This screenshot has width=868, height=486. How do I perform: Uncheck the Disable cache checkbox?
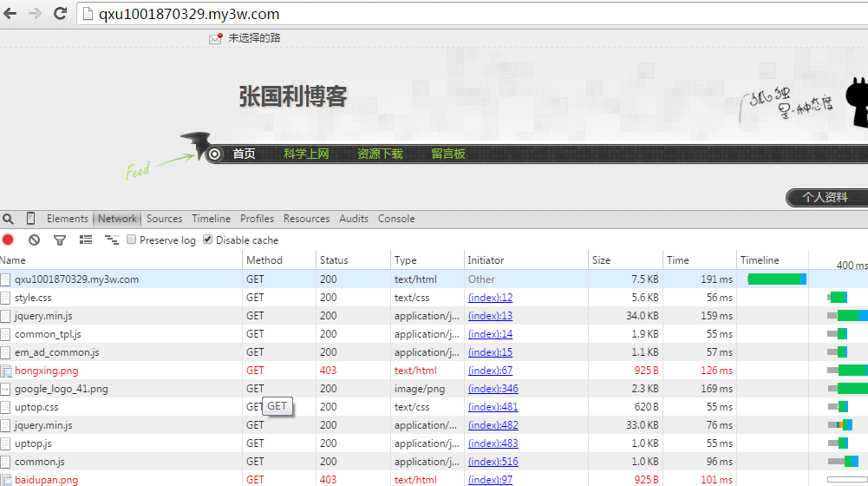(x=207, y=240)
